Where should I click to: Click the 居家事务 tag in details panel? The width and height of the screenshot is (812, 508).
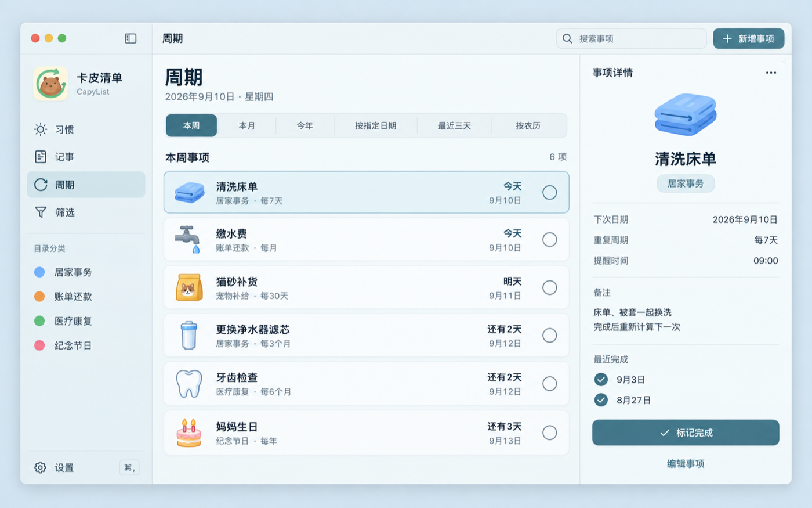(686, 183)
